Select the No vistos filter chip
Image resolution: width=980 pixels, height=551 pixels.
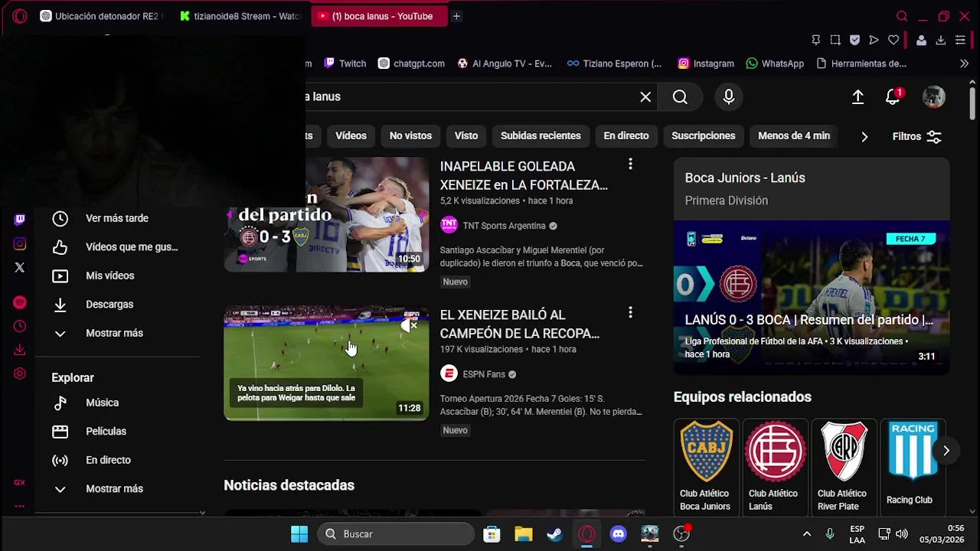[x=410, y=136]
